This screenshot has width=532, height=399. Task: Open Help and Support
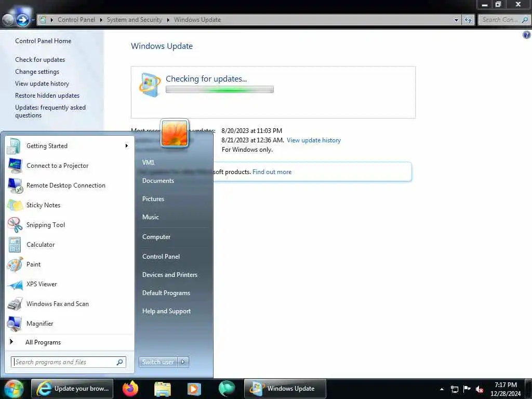167,311
